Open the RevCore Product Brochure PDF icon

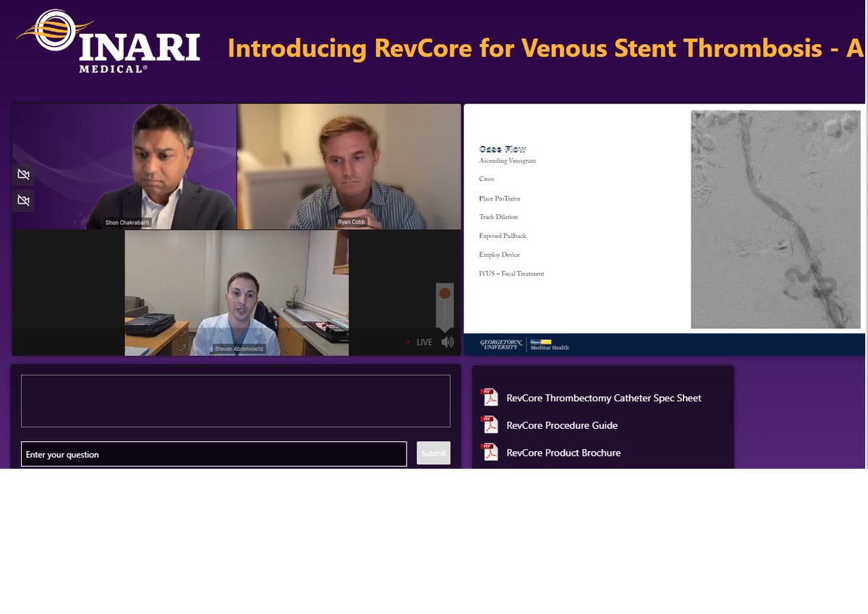point(490,453)
